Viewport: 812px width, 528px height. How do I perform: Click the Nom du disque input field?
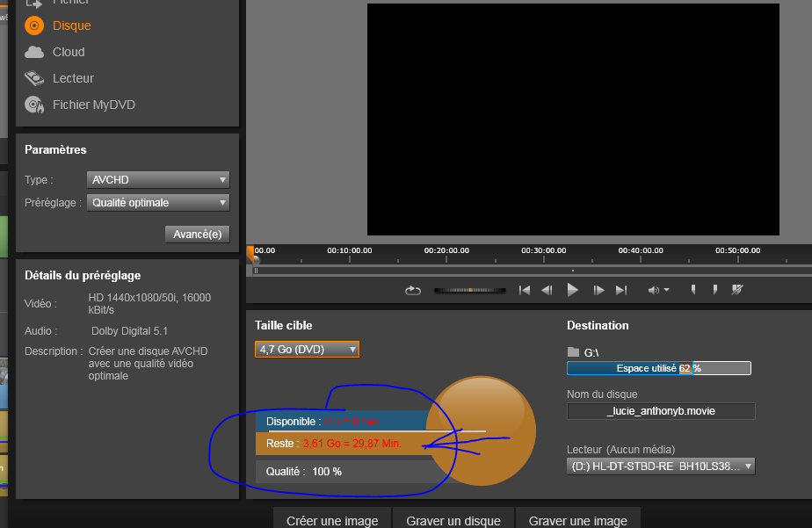(x=662, y=411)
